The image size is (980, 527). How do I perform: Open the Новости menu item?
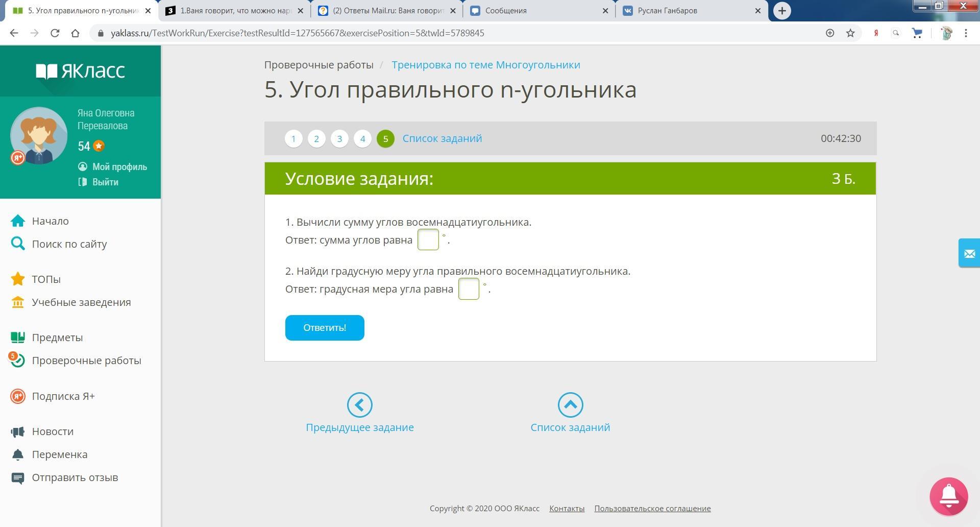click(53, 432)
